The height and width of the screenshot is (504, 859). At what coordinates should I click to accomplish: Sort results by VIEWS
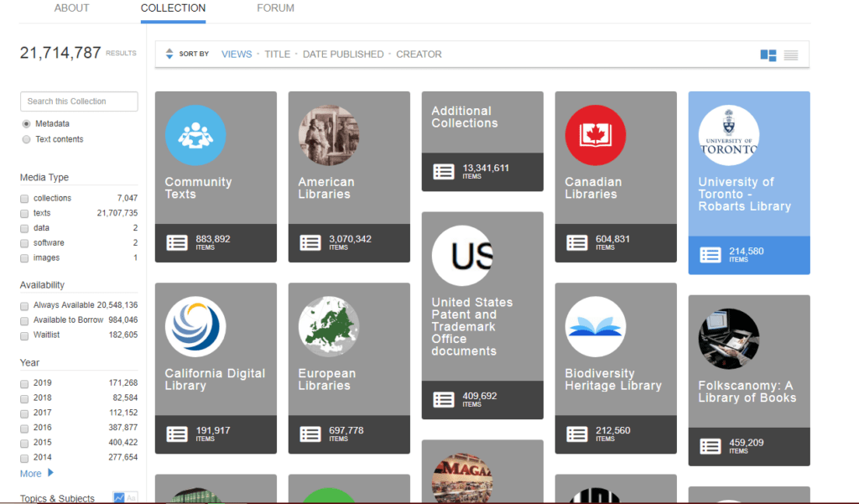[x=237, y=55]
